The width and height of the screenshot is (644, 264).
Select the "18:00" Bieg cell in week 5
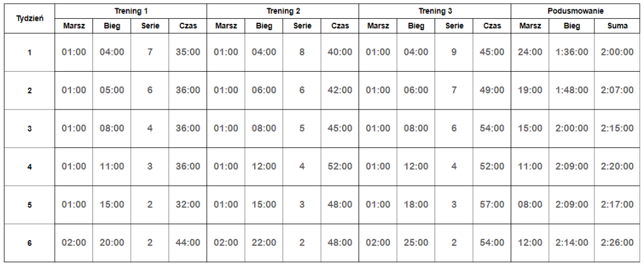[416, 205]
